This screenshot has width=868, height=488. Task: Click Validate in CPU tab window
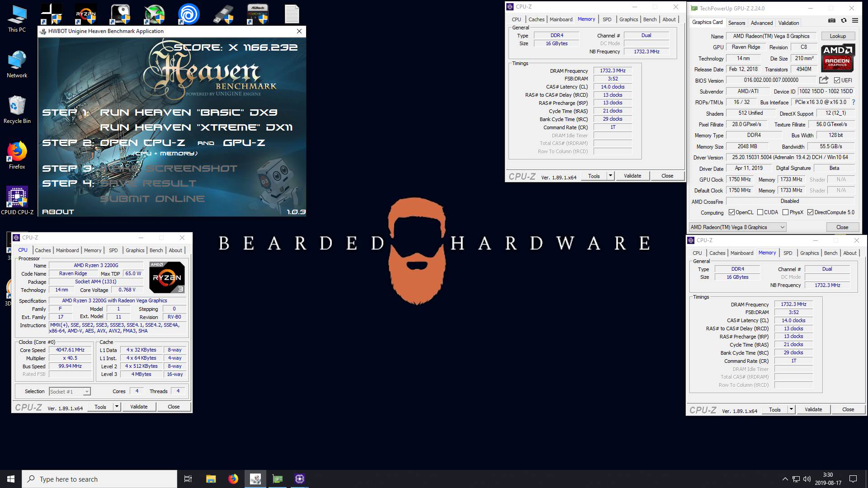pyautogui.click(x=139, y=407)
